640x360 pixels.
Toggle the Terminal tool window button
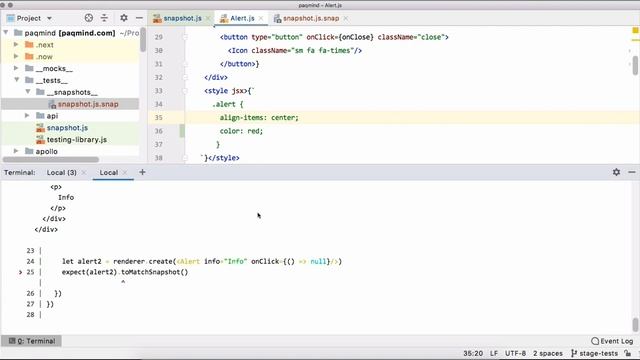(x=32, y=341)
